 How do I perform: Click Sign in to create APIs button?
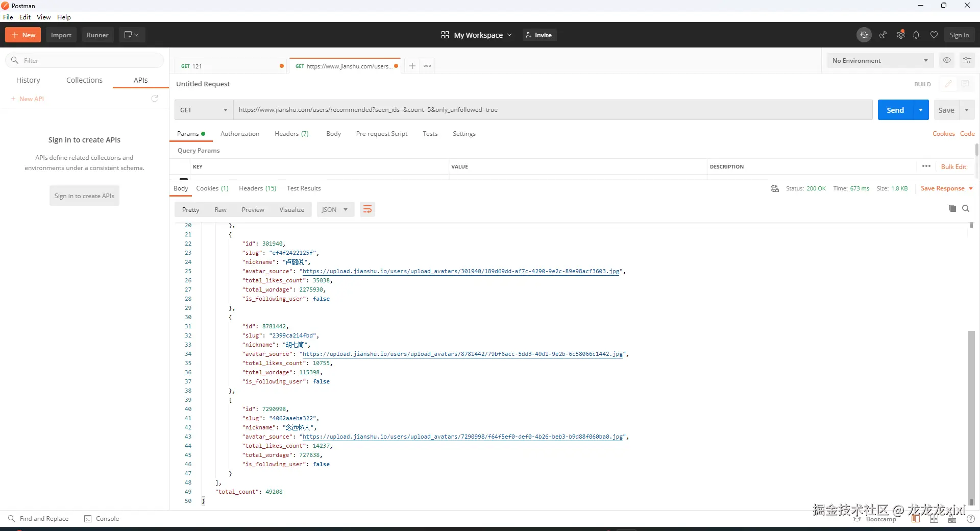coord(84,196)
